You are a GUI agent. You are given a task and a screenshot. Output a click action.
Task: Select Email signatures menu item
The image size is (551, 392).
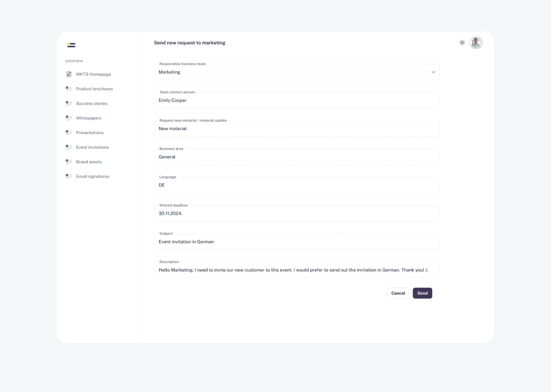click(92, 177)
